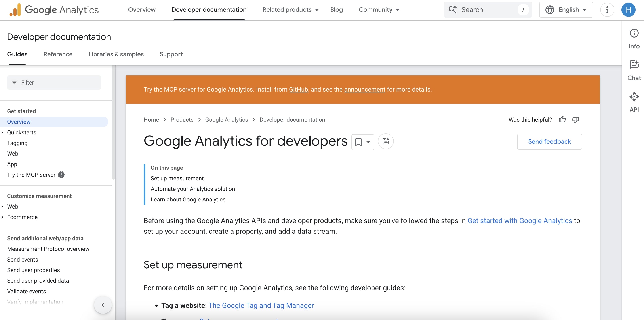Viewport: 644px width, 320px height.
Task: Click the Google Analytics breadcrumb
Action: tap(226, 120)
